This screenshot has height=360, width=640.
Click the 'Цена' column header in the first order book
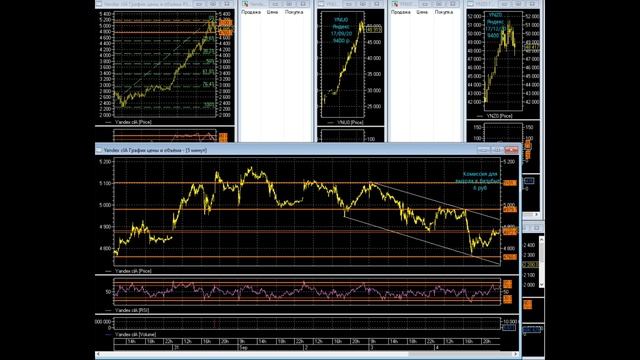[x=272, y=12]
